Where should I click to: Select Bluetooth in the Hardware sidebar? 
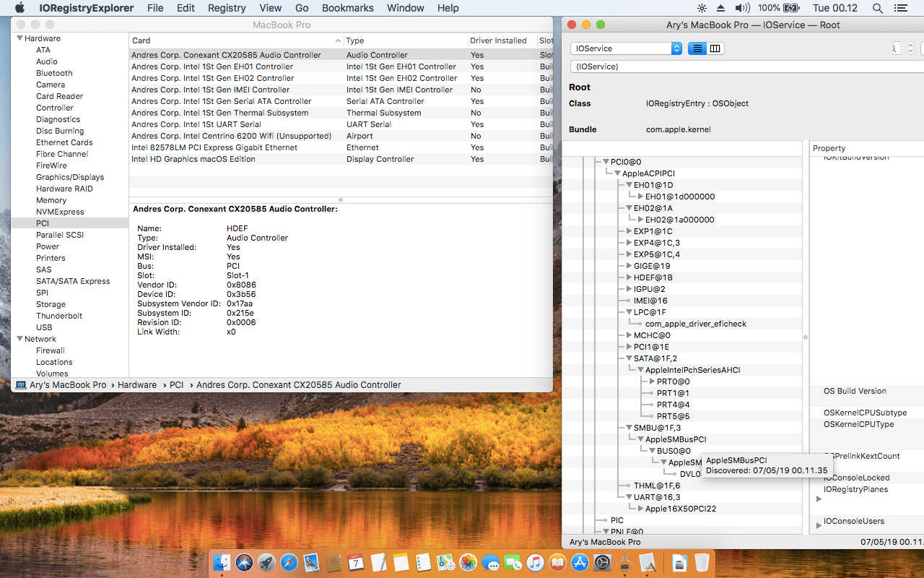coord(54,73)
